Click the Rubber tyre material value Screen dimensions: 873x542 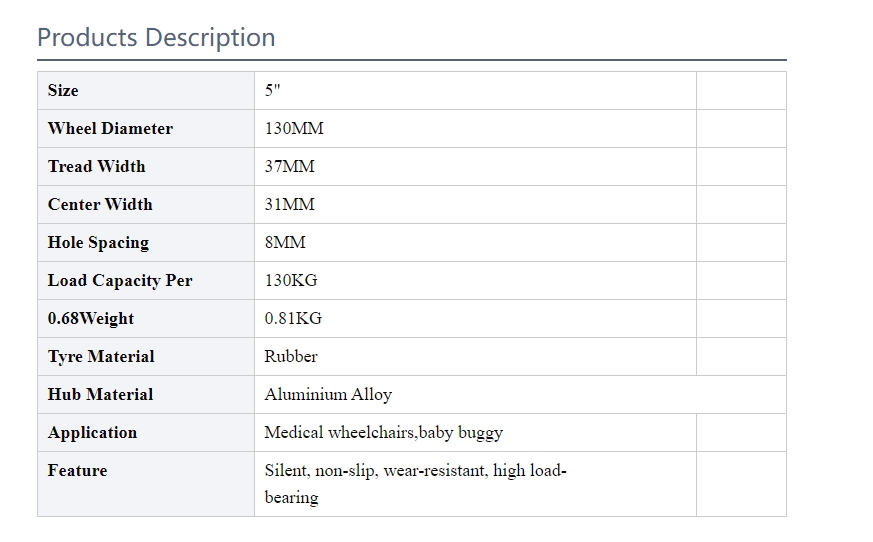(x=291, y=357)
